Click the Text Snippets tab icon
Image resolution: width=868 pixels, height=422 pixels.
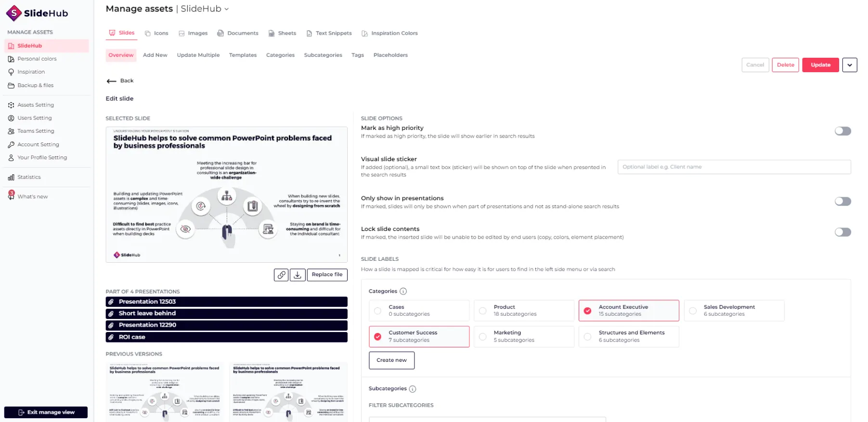[309, 34]
